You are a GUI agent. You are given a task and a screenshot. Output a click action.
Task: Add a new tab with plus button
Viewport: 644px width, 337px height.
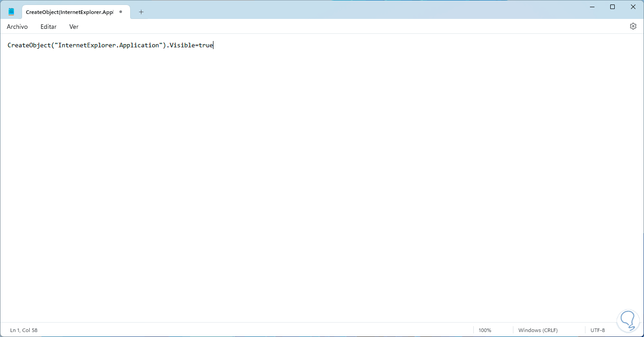pos(141,12)
